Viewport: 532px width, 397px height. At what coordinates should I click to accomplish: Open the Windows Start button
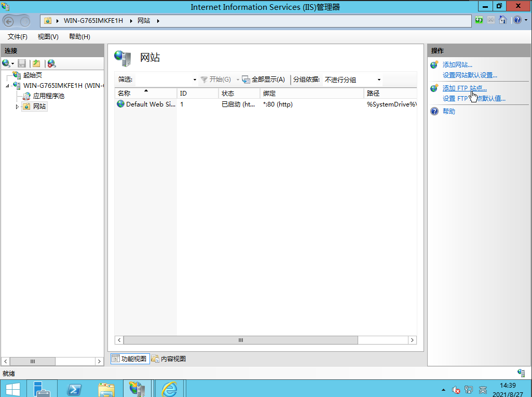tap(13, 389)
